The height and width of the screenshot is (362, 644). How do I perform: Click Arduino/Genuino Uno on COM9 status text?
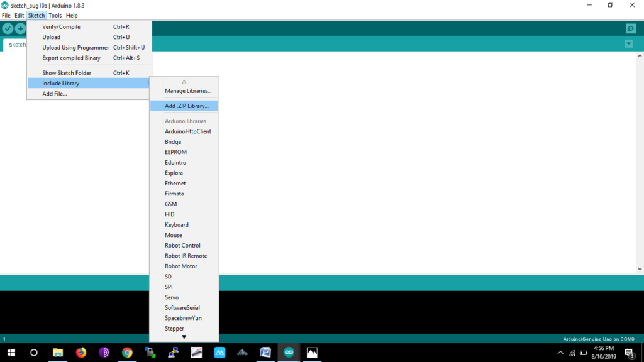click(599, 339)
